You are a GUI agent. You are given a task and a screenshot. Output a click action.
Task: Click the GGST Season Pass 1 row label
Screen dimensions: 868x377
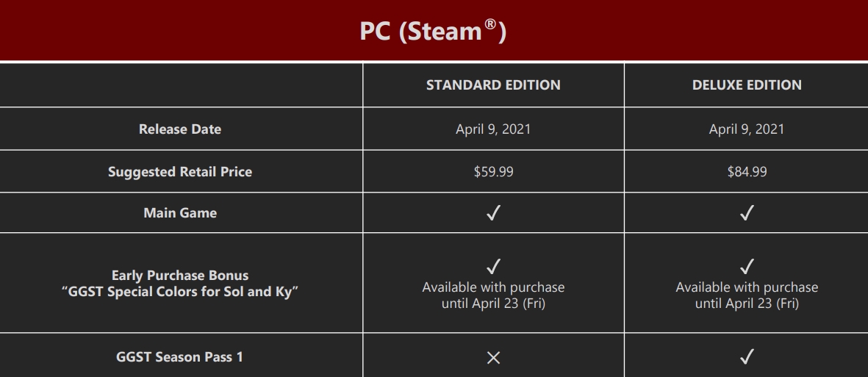pos(180,356)
